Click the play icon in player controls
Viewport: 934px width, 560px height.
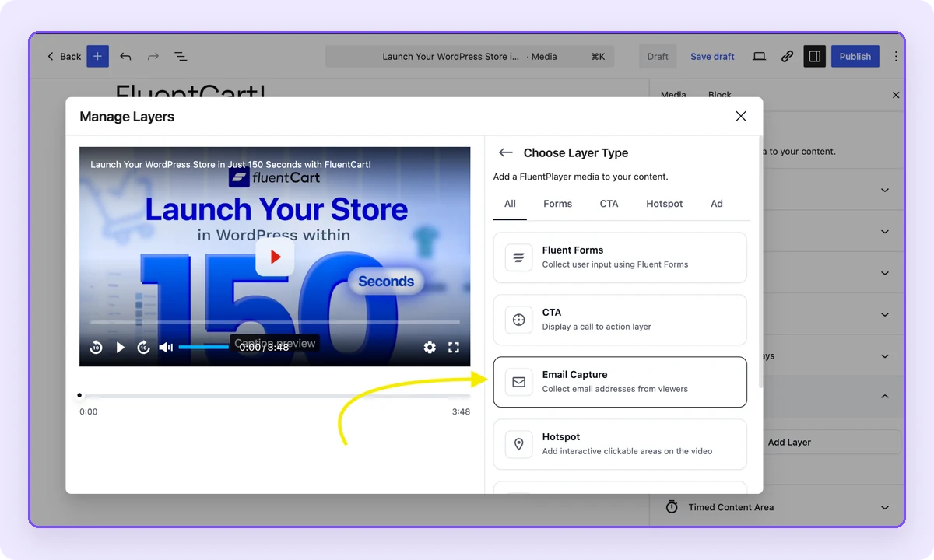[x=120, y=348]
